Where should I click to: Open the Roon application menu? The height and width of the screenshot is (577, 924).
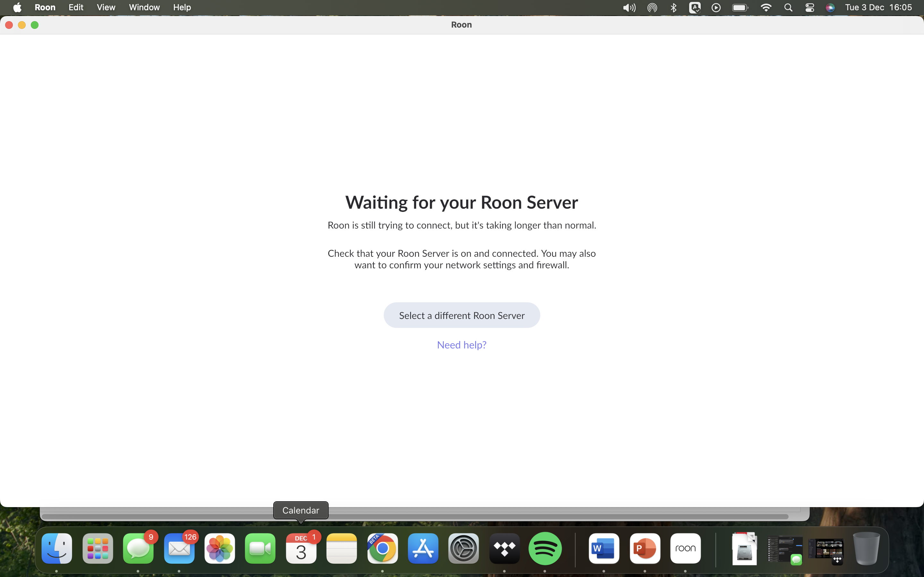(45, 7)
